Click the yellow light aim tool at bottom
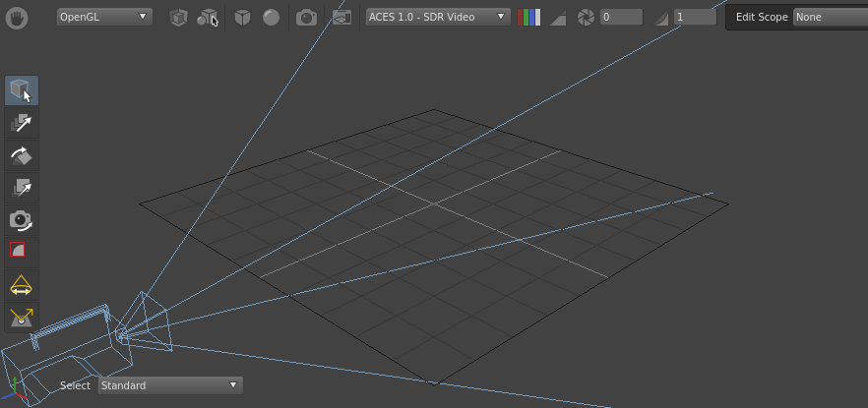 point(22,319)
